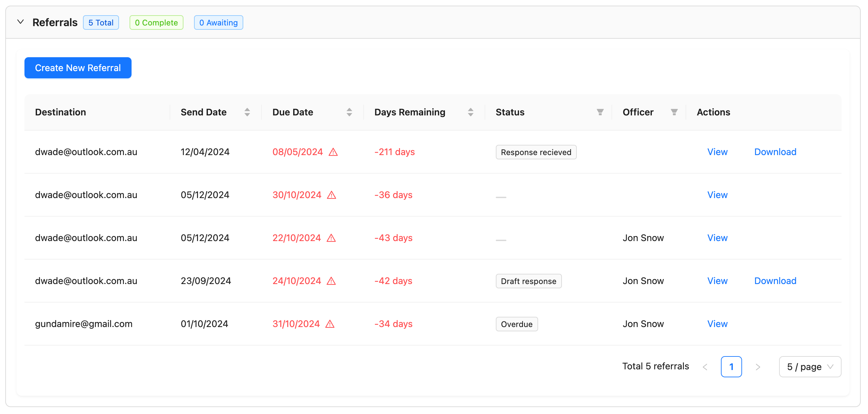
Task: Open the 5 / page size dropdown
Action: coord(809,367)
